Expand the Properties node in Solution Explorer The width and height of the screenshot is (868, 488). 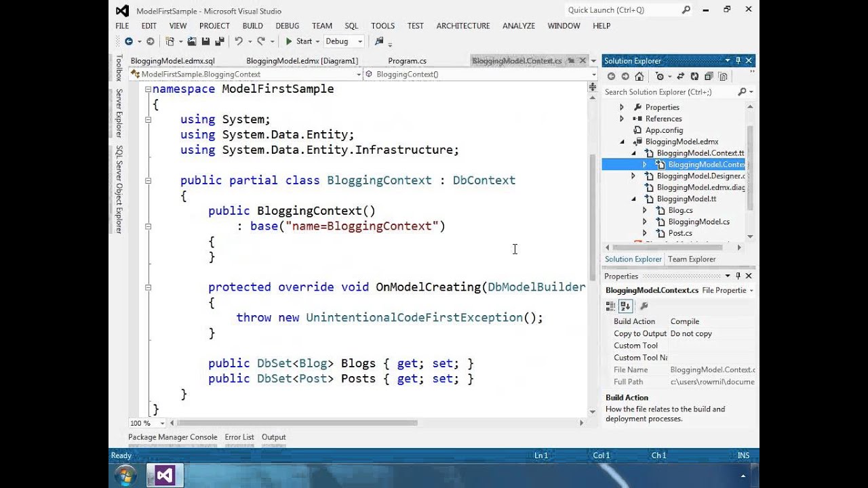click(x=622, y=107)
